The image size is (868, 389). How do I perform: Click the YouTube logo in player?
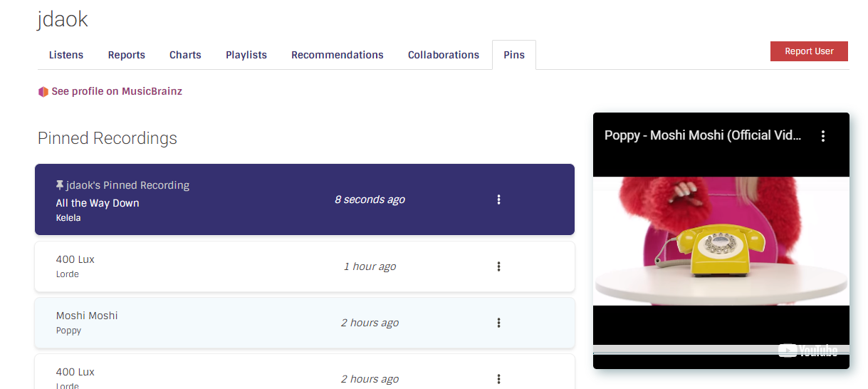[807, 351]
